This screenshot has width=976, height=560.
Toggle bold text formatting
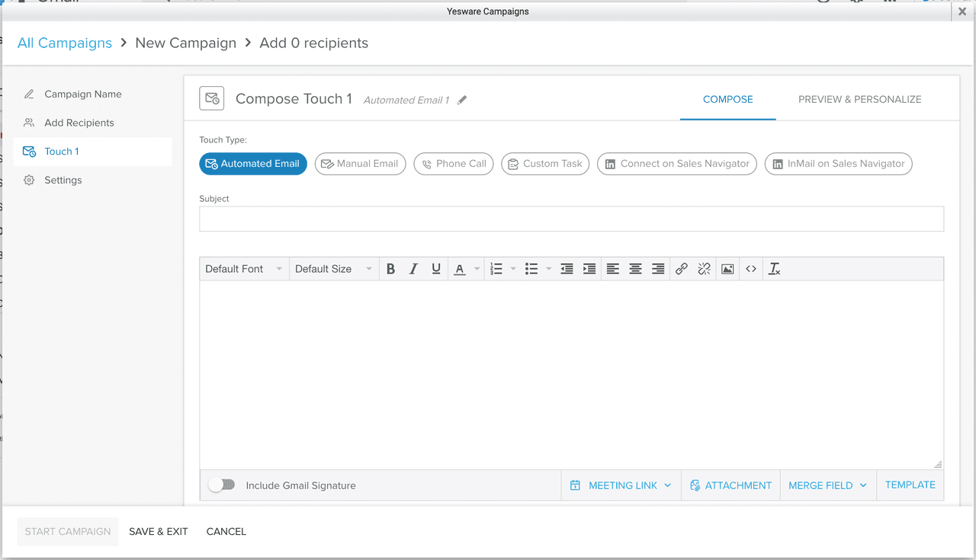coord(390,269)
